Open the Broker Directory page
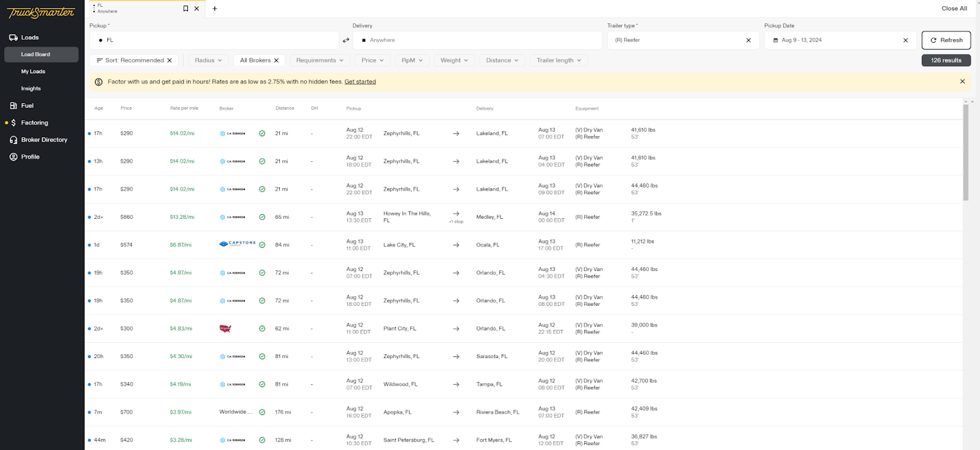 pyautogui.click(x=44, y=140)
